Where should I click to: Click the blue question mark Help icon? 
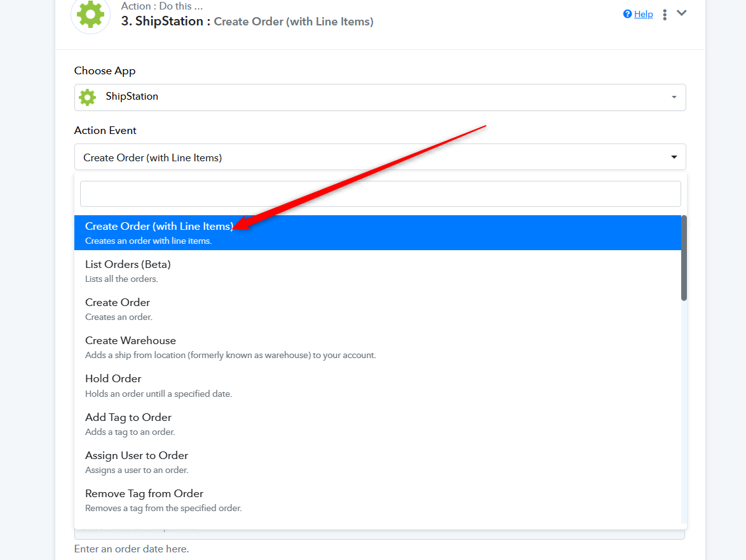tap(627, 14)
